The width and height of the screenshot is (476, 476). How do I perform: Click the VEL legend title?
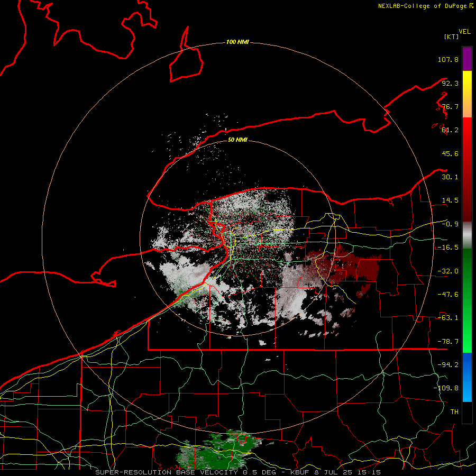pyautogui.click(x=464, y=32)
